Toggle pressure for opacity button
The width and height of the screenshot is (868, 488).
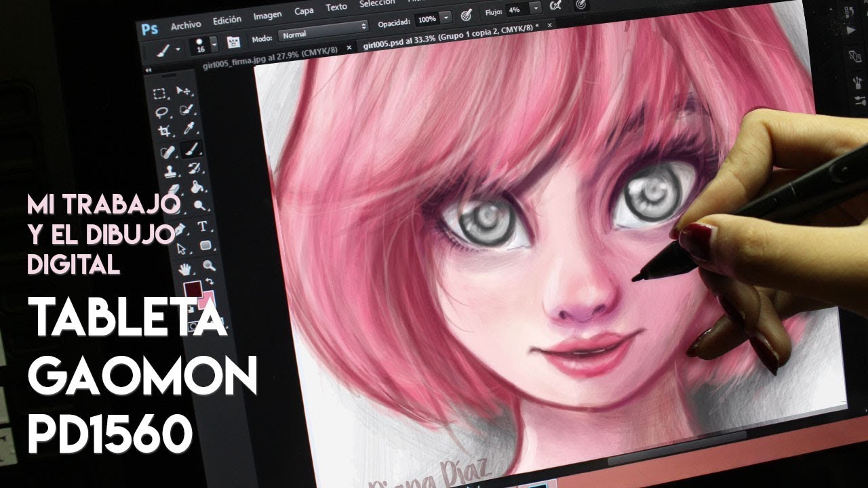(x=466, y=16)
